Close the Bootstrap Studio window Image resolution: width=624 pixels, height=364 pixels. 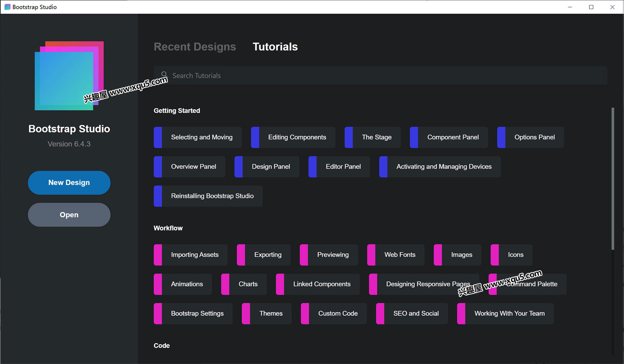point(612,7)
